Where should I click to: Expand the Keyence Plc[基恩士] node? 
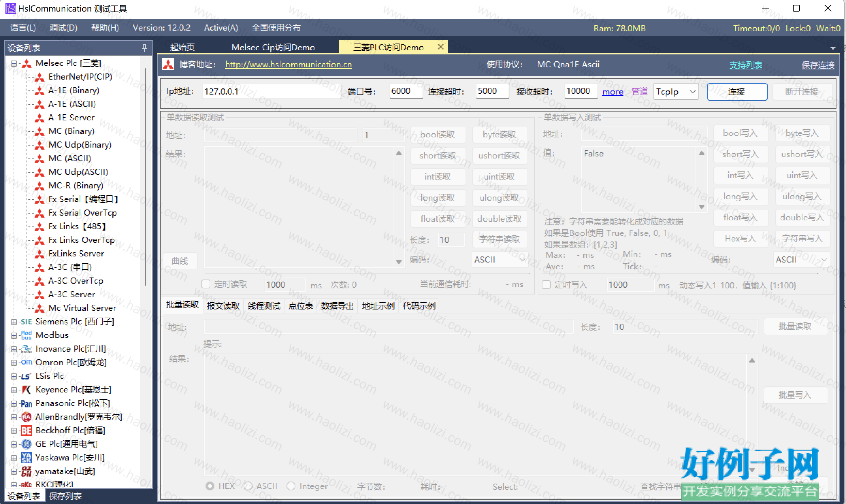click(x=14, y=390)
